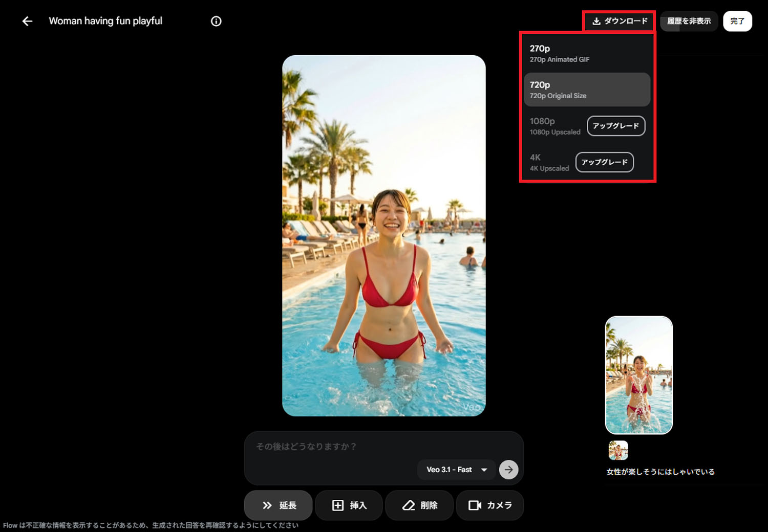Open video info via the ⓘ icon
Viewport: 768px width, 532px height.
pos(216,21)
